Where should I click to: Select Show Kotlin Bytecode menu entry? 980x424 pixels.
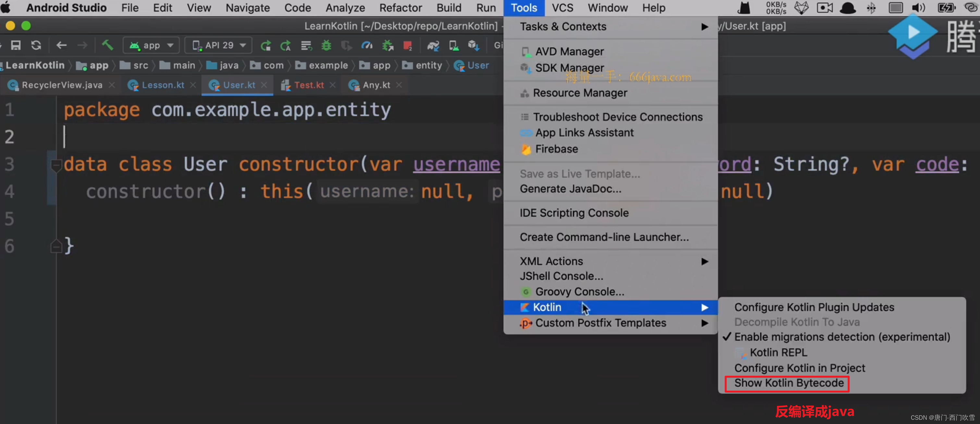[789, 383]
